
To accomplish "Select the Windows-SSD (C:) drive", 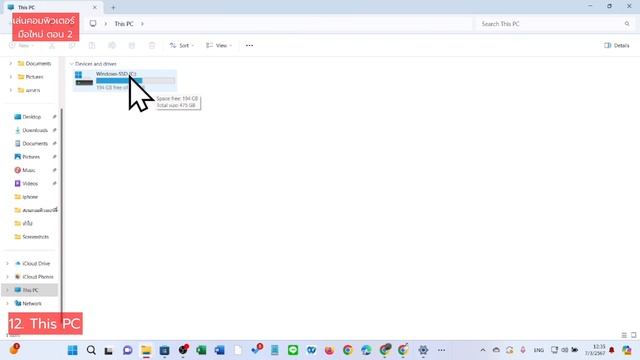I will click(124, 81).
